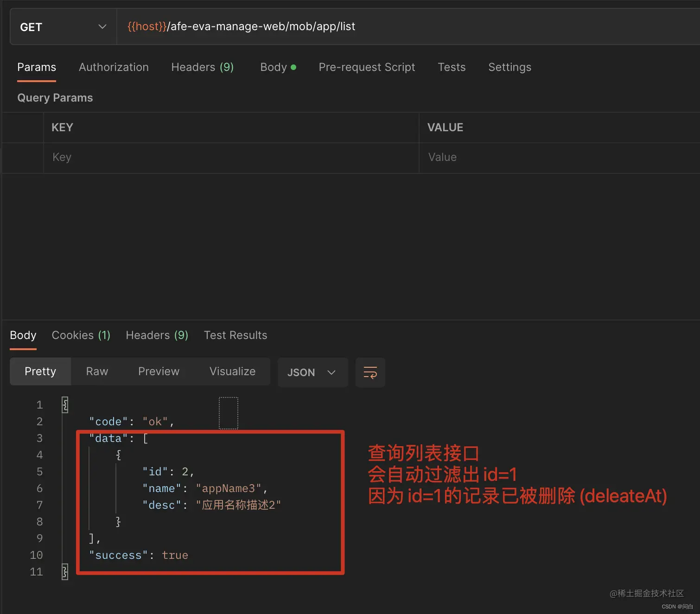The image size is (700, 614).
Task: Open the request Settings tab
Action: [509, 67]
